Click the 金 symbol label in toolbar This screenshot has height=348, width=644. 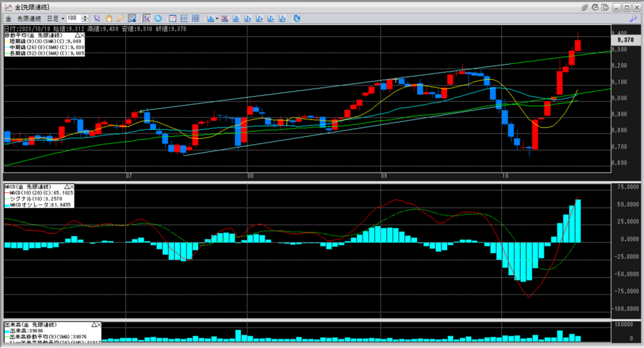[8, 18]
